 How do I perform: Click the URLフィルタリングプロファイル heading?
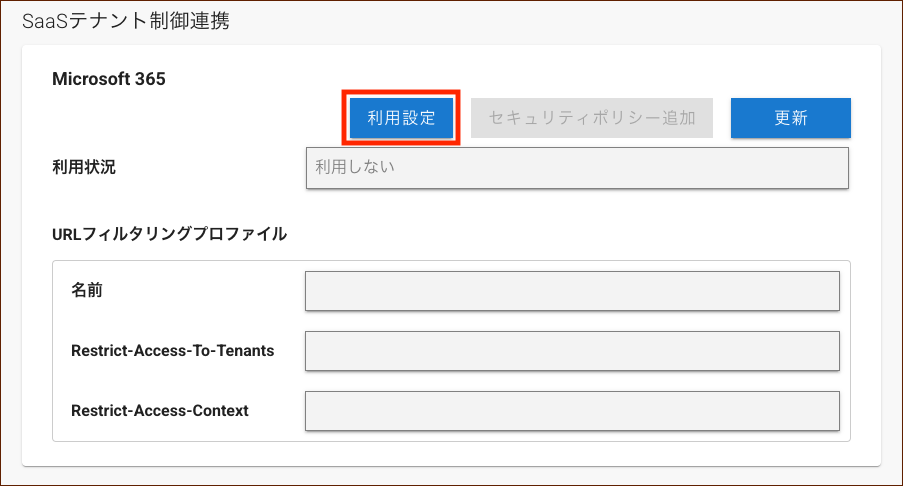169,234
